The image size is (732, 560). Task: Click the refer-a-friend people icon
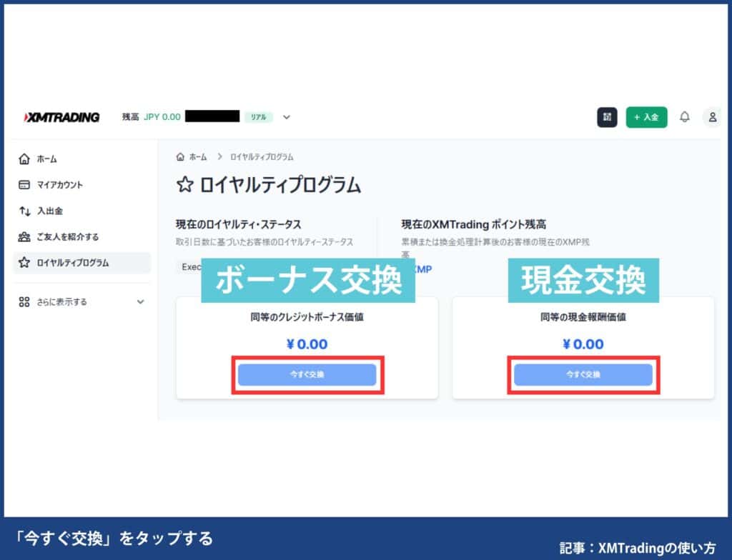tap(24, 236)
